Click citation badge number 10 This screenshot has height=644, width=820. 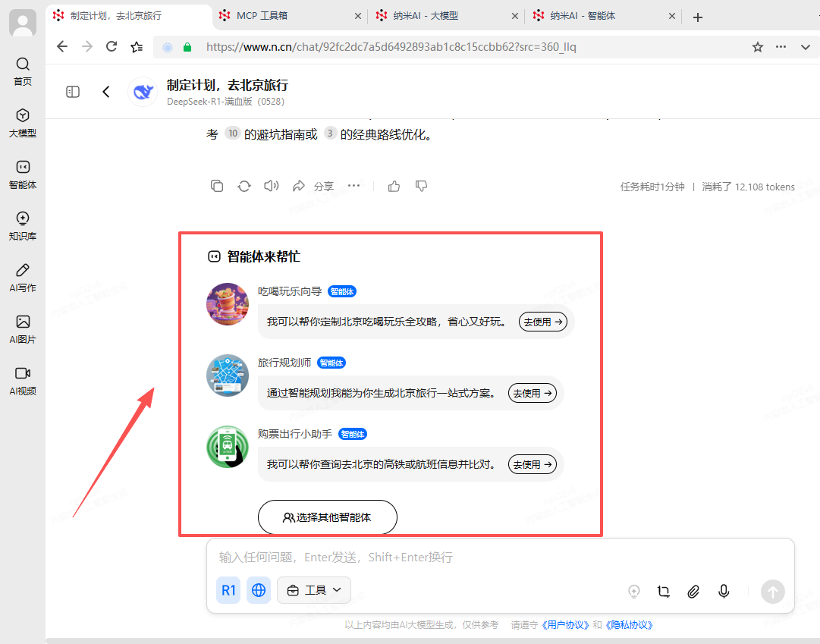(233, 134)
